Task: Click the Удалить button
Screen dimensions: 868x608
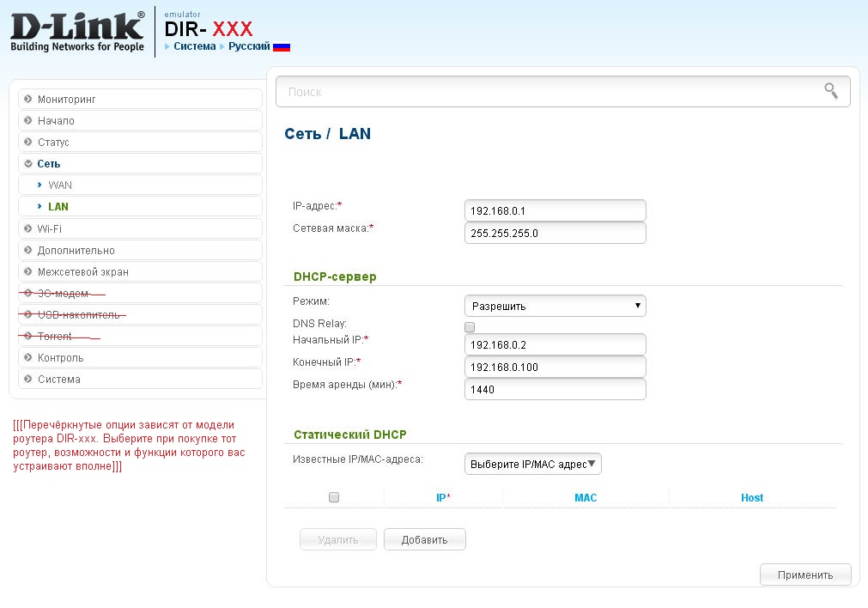Action: 338,539
